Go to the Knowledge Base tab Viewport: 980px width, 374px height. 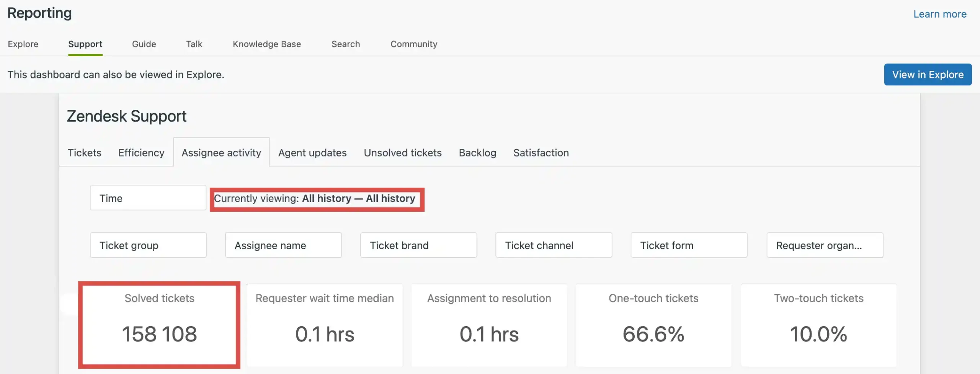coord(267,44)
